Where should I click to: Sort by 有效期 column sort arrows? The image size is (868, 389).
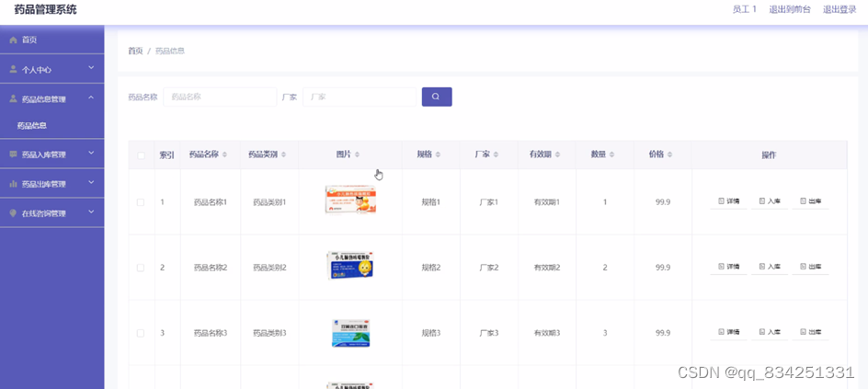(557, 154)
